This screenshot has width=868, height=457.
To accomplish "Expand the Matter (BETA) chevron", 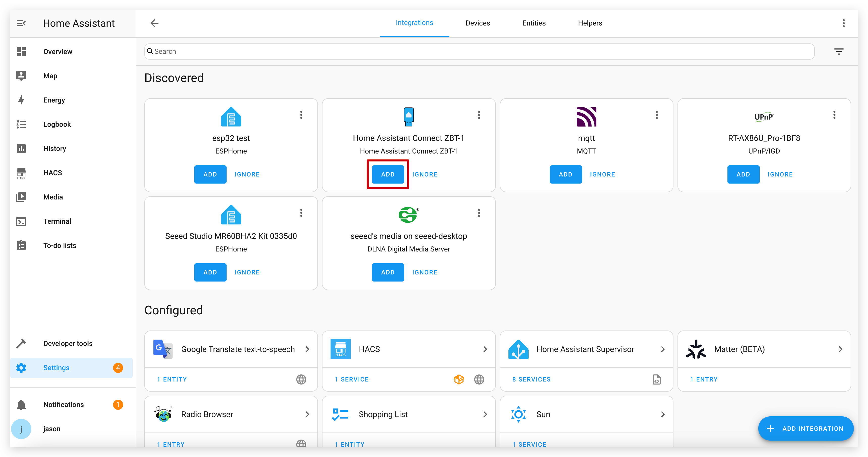I will [840, 349].
